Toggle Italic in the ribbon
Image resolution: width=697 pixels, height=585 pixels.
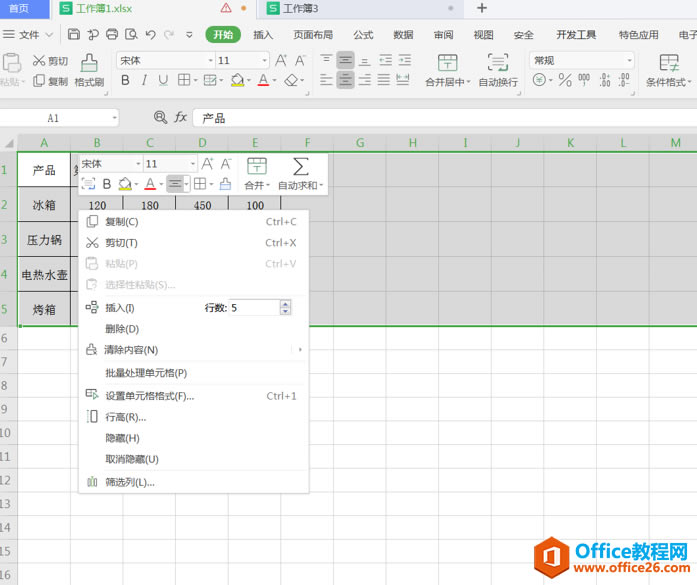pyautogui.click(x=144, y=80)
